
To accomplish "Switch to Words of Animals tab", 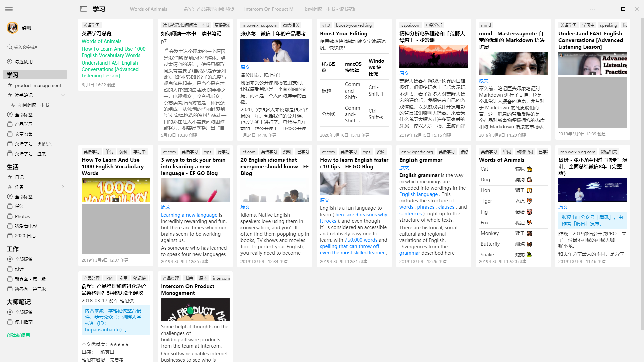I will click(x=148, y=9).
